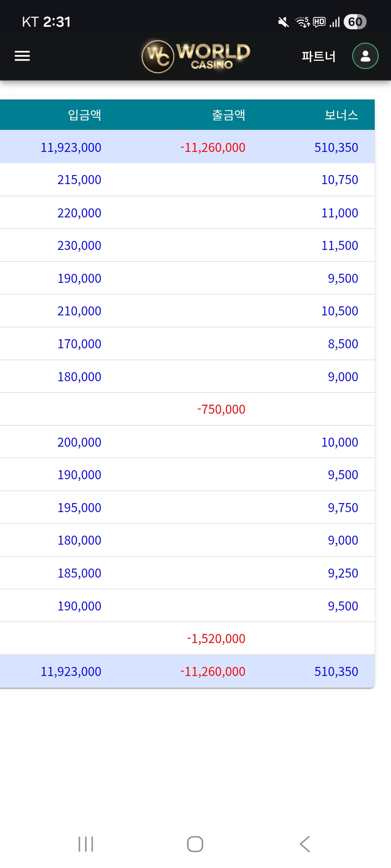Viewport: 391px width, 868px height.
Task: Select the 보너스 column header
Action: coord(341,115)
